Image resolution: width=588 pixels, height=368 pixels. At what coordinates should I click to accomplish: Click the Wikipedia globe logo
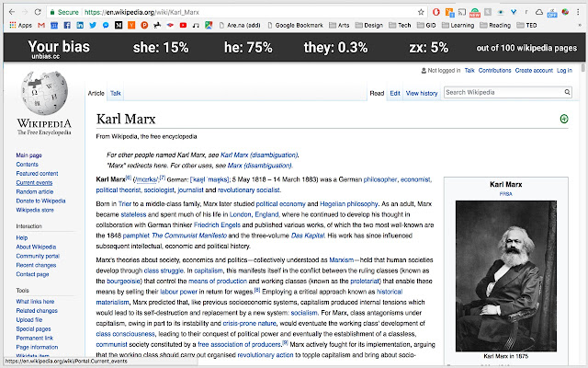coord(44,93)
